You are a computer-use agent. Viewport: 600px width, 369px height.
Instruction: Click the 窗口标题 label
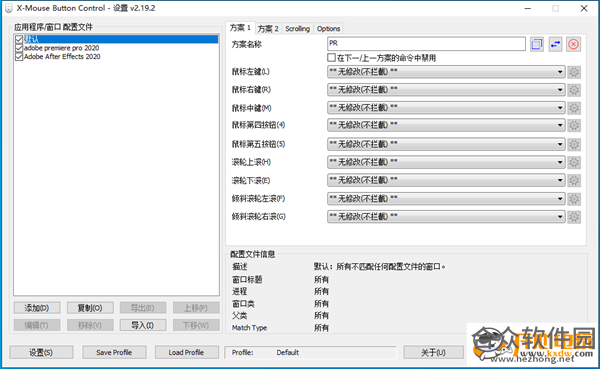click(x=247, y=279)
